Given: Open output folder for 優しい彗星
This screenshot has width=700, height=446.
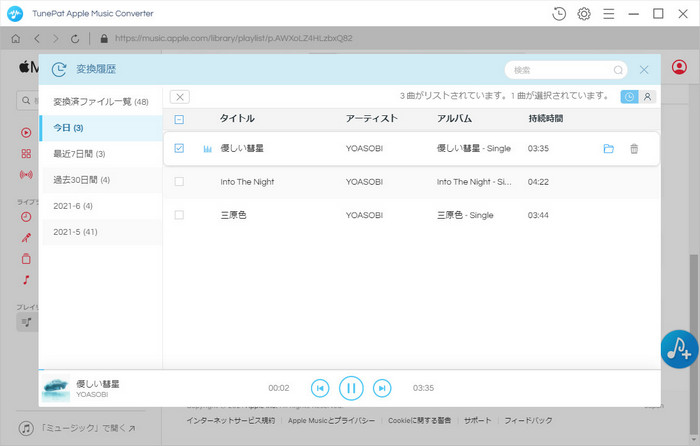Looking at the screenshot, I should click(608, 149).
